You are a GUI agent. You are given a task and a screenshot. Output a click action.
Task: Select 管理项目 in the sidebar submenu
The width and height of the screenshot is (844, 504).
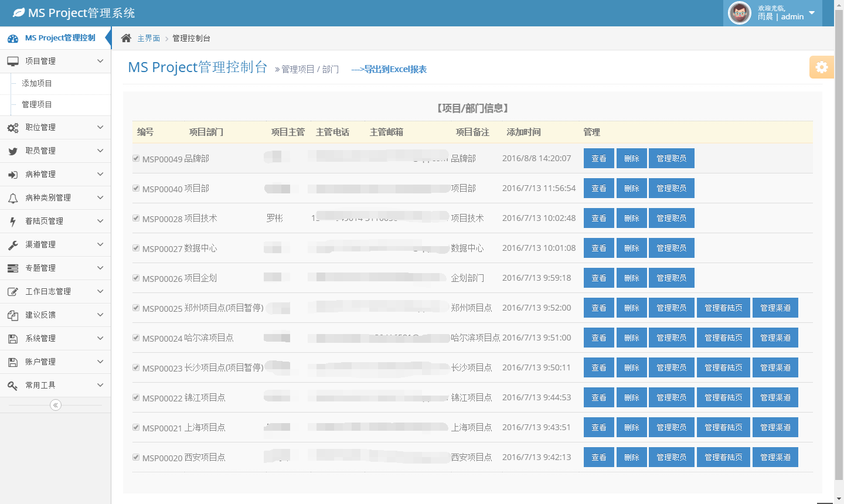(x=37, y=104)
